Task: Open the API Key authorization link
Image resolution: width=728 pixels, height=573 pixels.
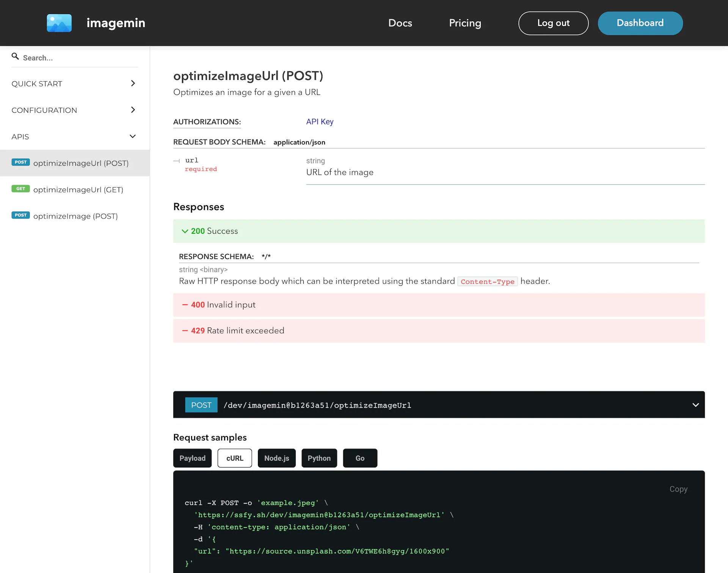Action: (x=320, y=122)
